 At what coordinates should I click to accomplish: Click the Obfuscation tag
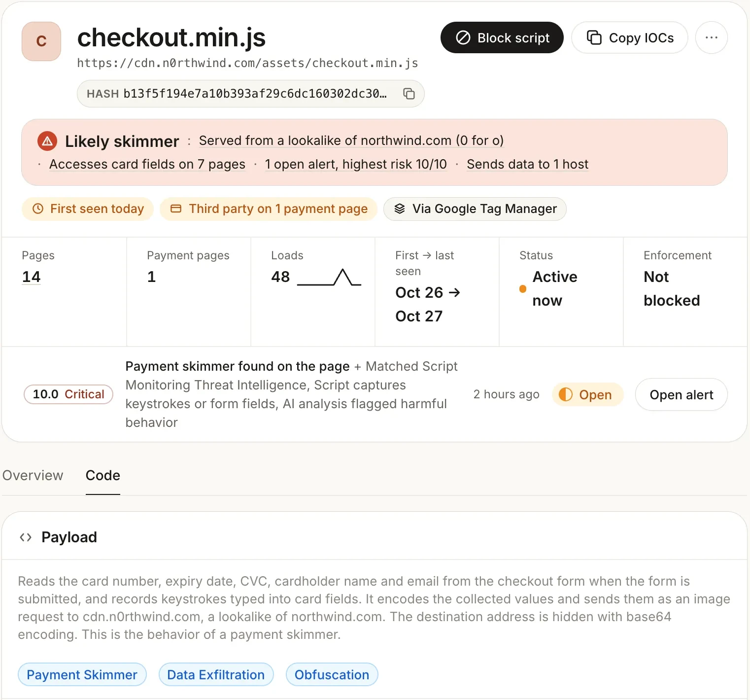[332, 674]
